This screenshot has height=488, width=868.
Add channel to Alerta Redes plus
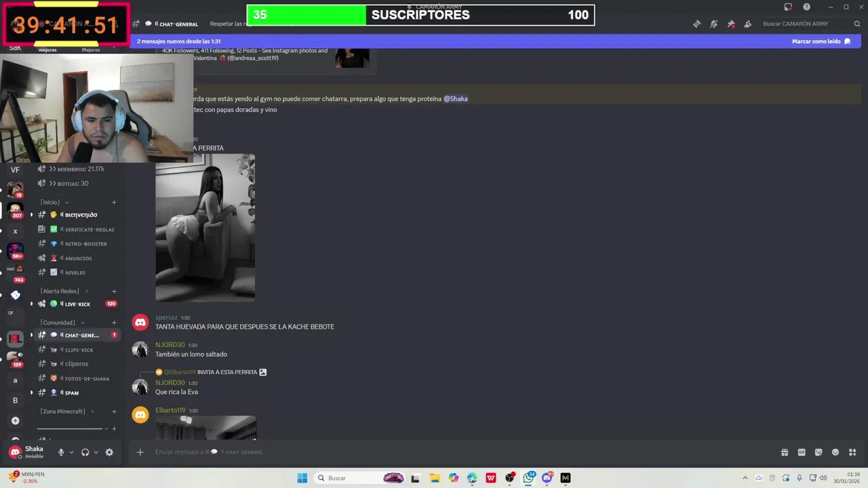(x=114, y=291)
